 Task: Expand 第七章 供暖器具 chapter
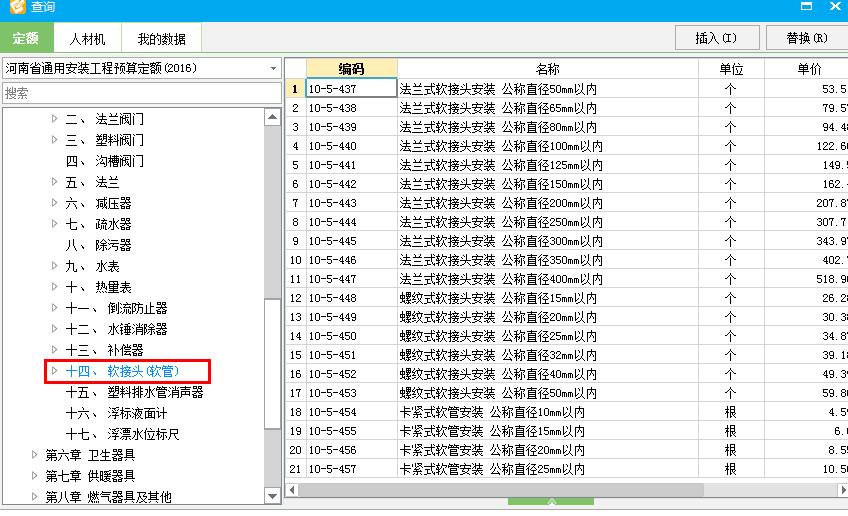pyautogui.click(x=34, y=475)
